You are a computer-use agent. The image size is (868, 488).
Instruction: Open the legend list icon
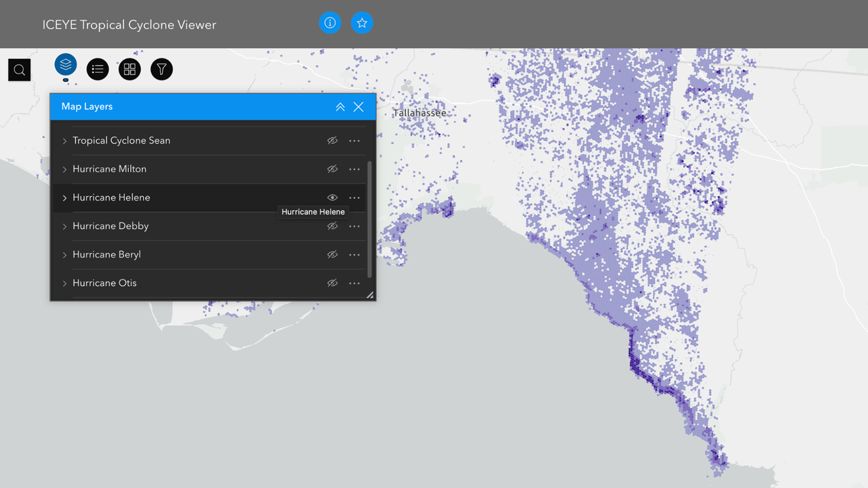click(x=98, y=69)
